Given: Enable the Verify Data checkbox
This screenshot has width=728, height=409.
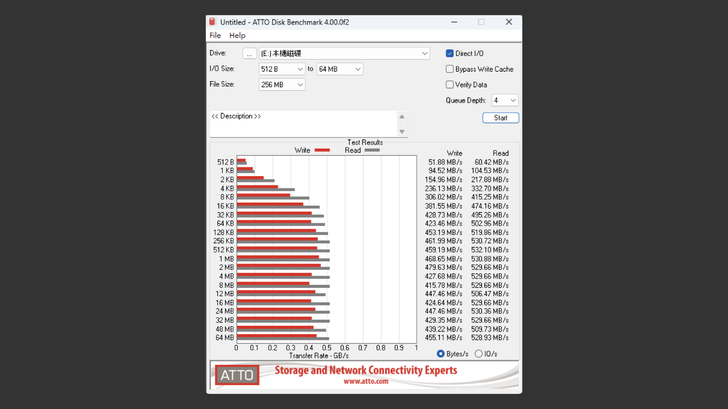Looking at the screenshot, I should (x=450, y=85).
